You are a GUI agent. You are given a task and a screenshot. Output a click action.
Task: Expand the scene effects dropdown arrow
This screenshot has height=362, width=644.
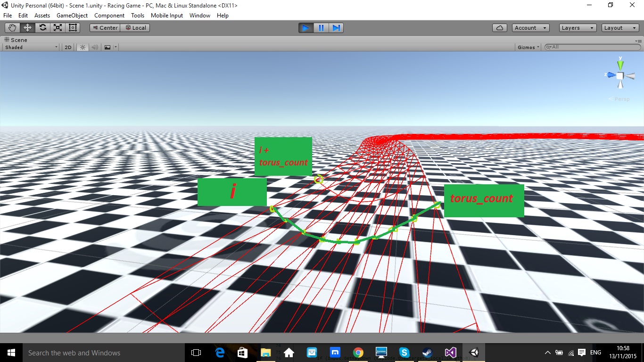(x=116, y=47)
